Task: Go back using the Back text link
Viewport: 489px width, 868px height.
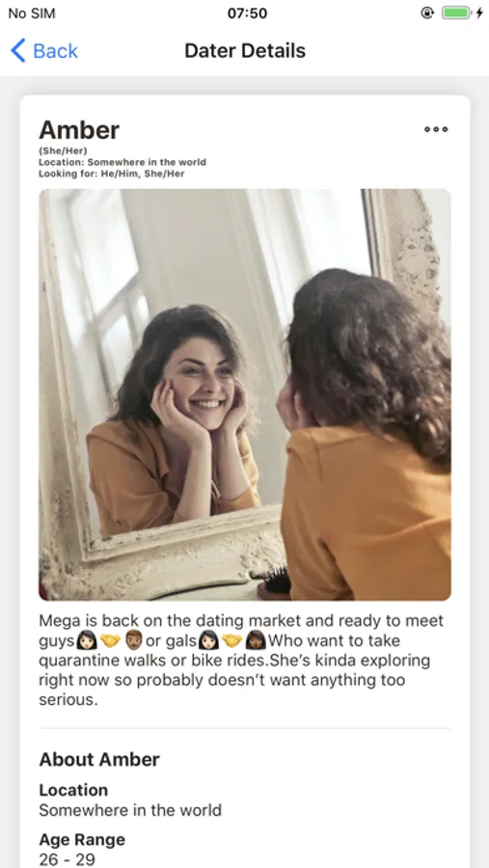Action: (55, 51)
